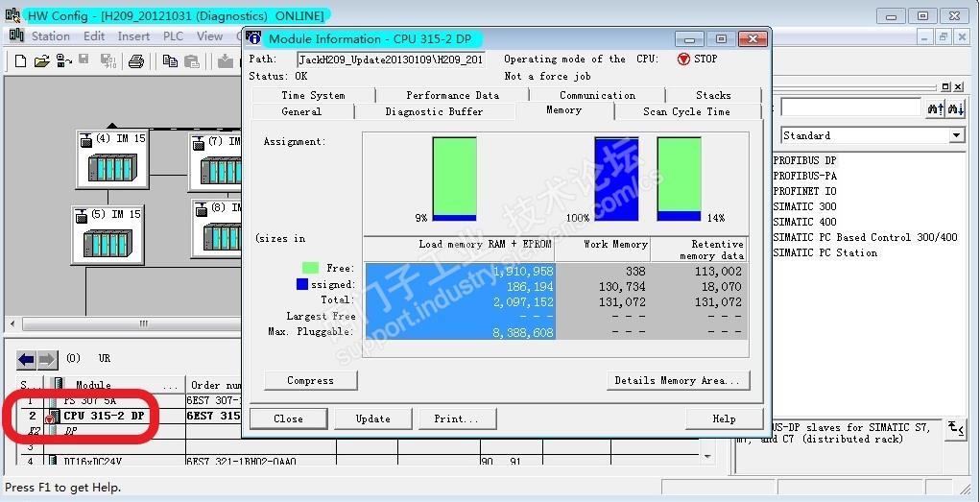This screenshot has width=980, height=502.
Task: Select SIMATIC 400 in the catalog tree
Action: (804, 222)
